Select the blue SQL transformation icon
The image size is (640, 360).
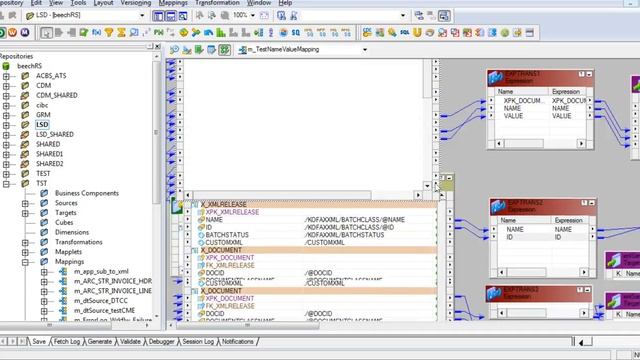coord(404,33)
